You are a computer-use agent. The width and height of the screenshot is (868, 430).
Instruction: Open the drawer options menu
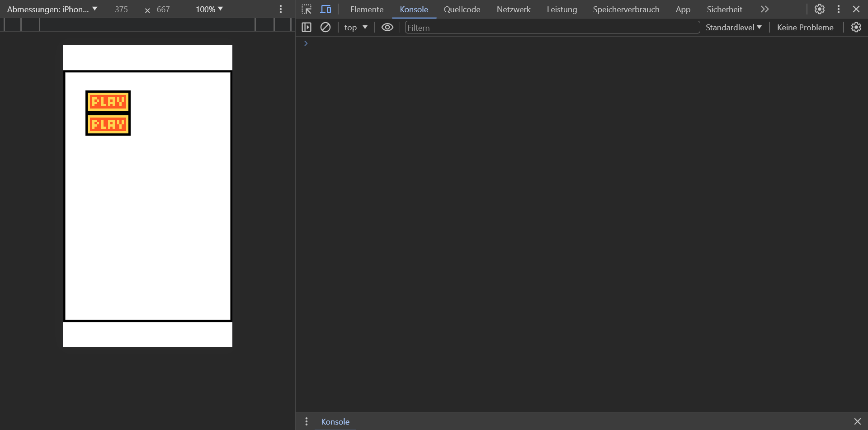(307, 421)
